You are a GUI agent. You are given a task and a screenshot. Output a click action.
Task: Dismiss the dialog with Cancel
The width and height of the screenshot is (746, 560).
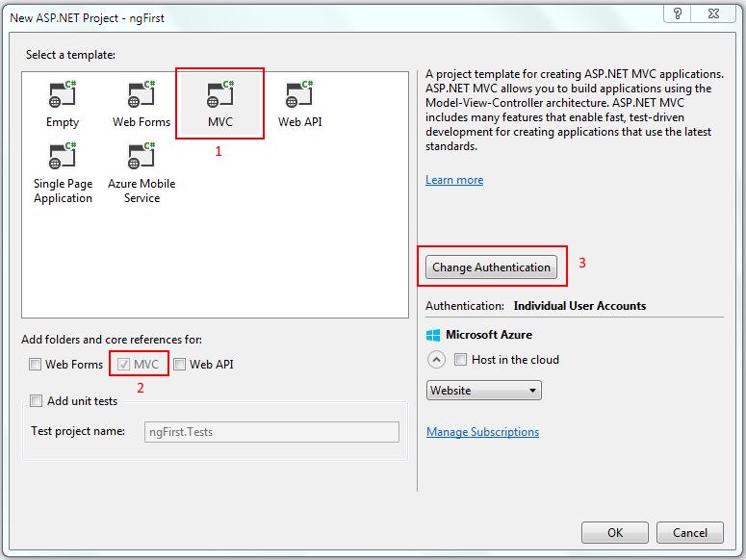click(690, 532)
